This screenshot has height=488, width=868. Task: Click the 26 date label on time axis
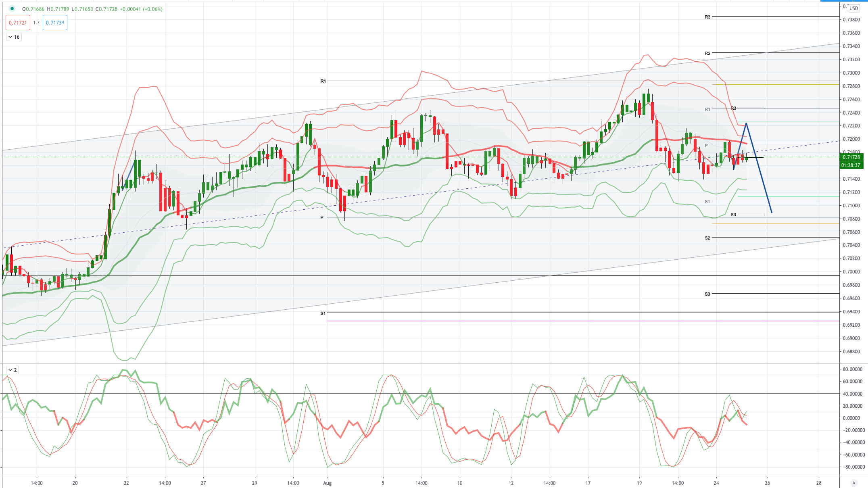click(x=768, y=483)
